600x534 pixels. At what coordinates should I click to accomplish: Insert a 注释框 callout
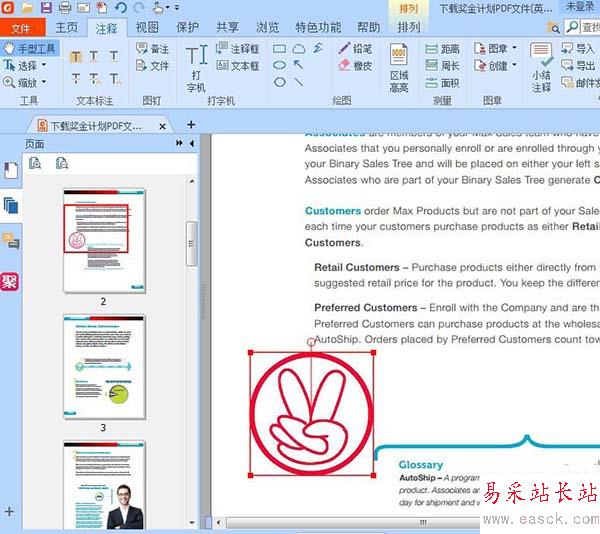point(237,49)
